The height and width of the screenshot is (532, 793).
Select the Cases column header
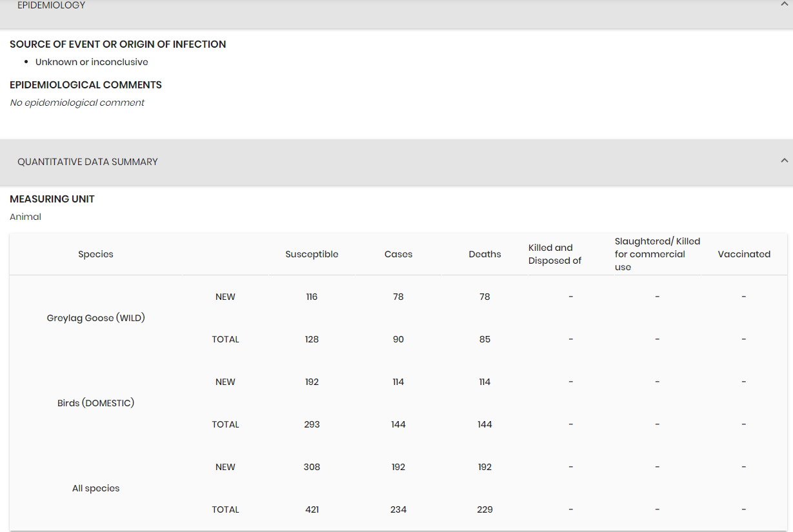pyautogui.click(x=398, y=254)
